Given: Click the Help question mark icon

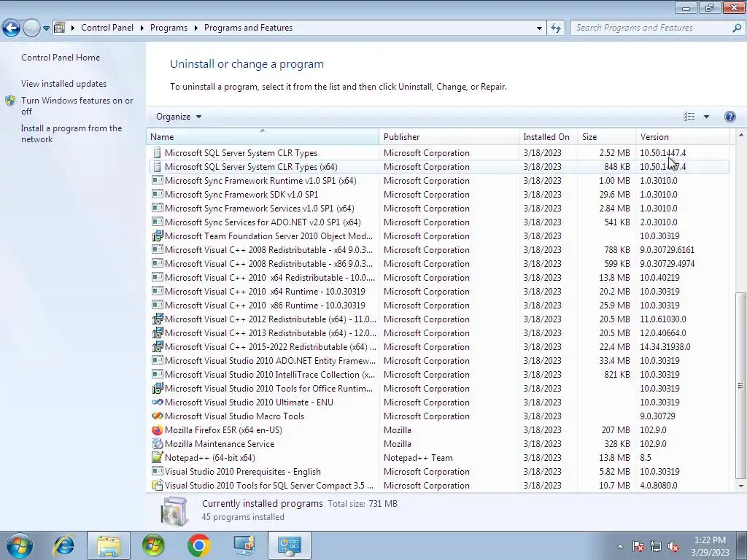Looking at the screenshot, I should click(729, 117).
